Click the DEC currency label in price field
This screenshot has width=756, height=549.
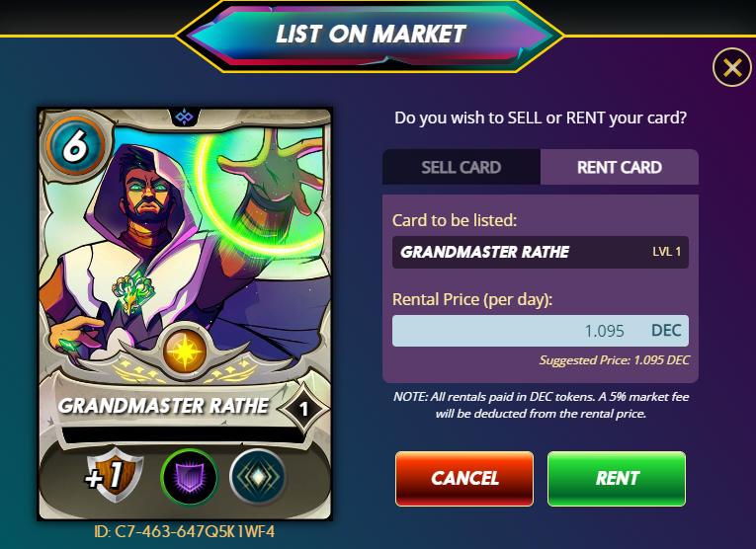[x=666, y=331]
